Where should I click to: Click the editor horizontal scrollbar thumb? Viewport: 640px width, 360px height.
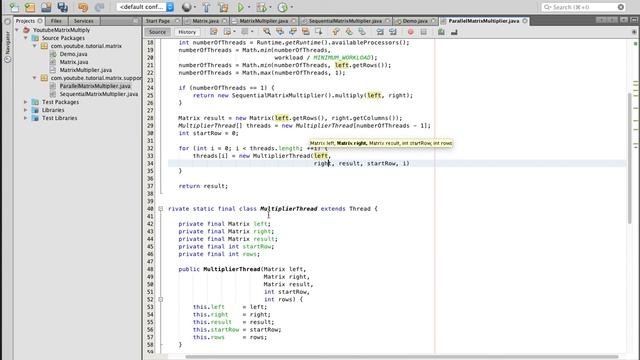(402, 356)
